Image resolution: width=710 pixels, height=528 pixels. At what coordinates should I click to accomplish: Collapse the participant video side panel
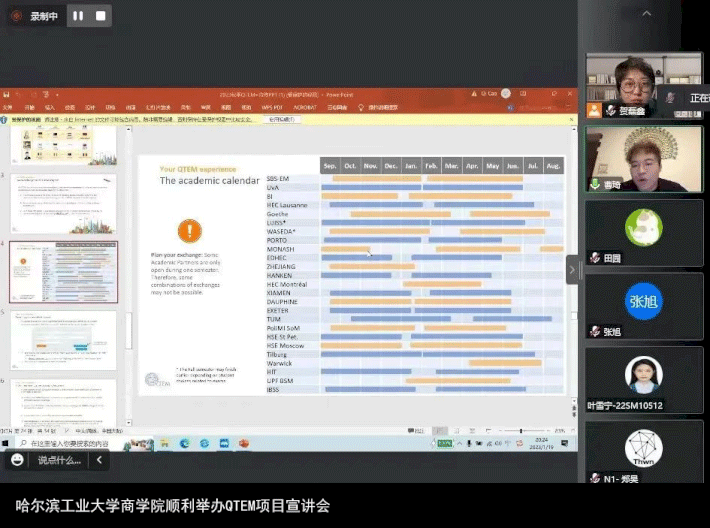[x=572, y=270]
